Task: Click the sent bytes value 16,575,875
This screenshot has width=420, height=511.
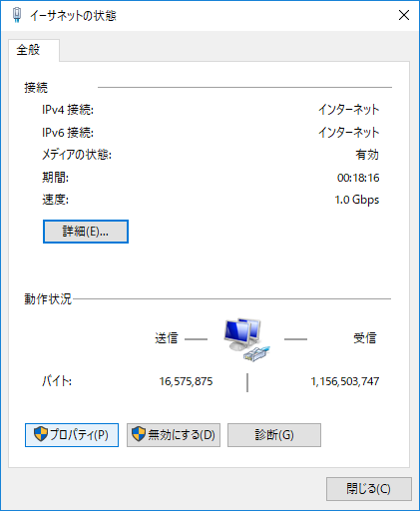Action: point(186,381)
